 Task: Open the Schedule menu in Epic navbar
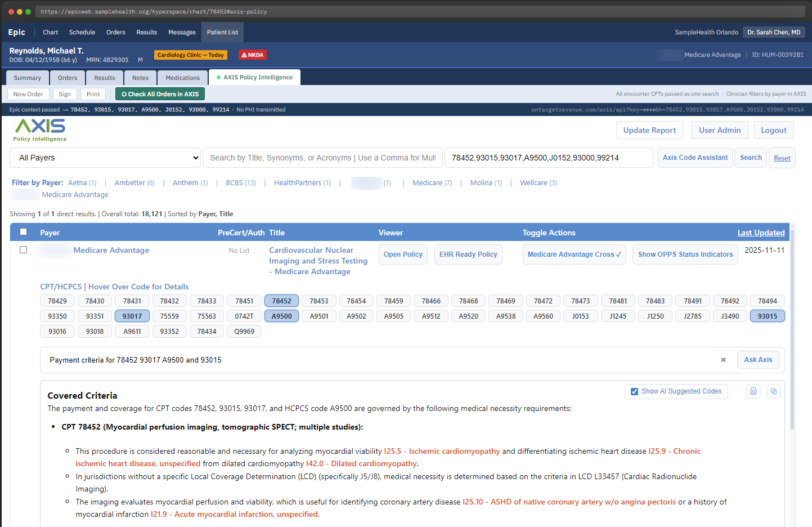(x=82, y=32)
